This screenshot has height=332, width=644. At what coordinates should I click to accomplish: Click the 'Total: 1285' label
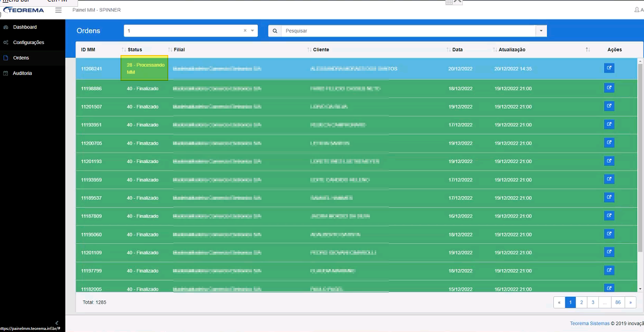pyautogui.click(x=94, y=303)
